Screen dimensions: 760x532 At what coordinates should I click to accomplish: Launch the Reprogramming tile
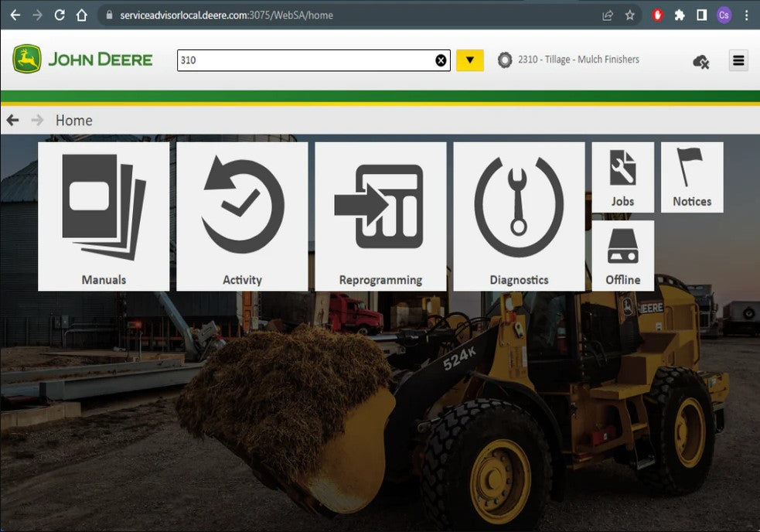(380, 216)
